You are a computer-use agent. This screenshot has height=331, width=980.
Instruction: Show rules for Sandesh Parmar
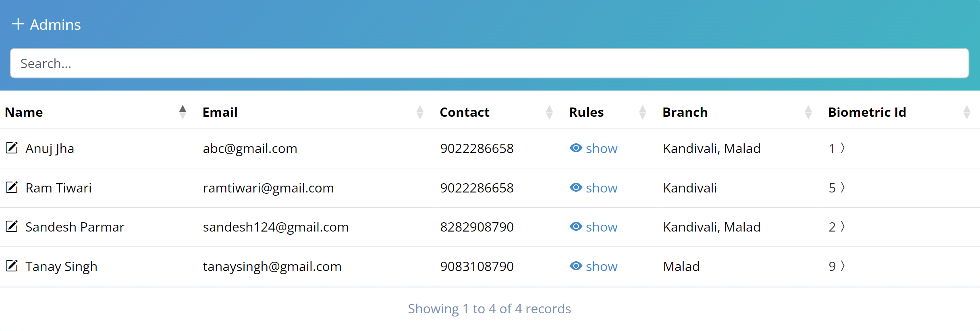594,227
